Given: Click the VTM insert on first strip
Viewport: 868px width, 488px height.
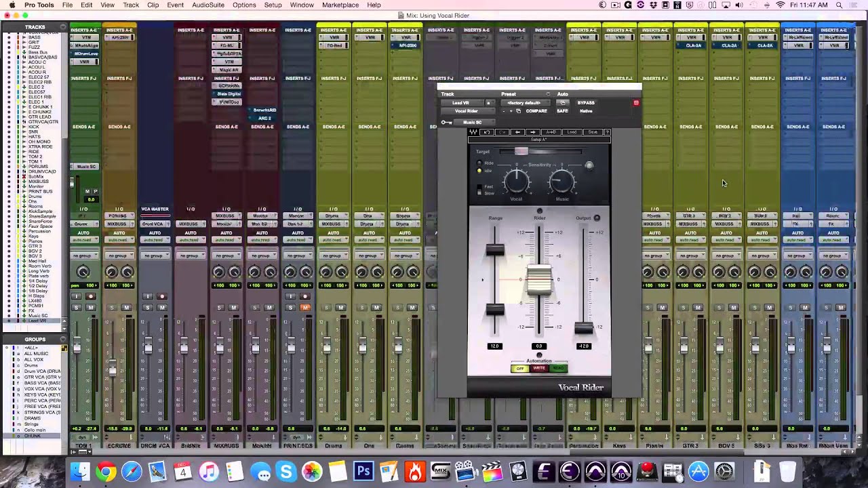Looking at the screenshot, I should pyautogui.click(x=84, y=37).
